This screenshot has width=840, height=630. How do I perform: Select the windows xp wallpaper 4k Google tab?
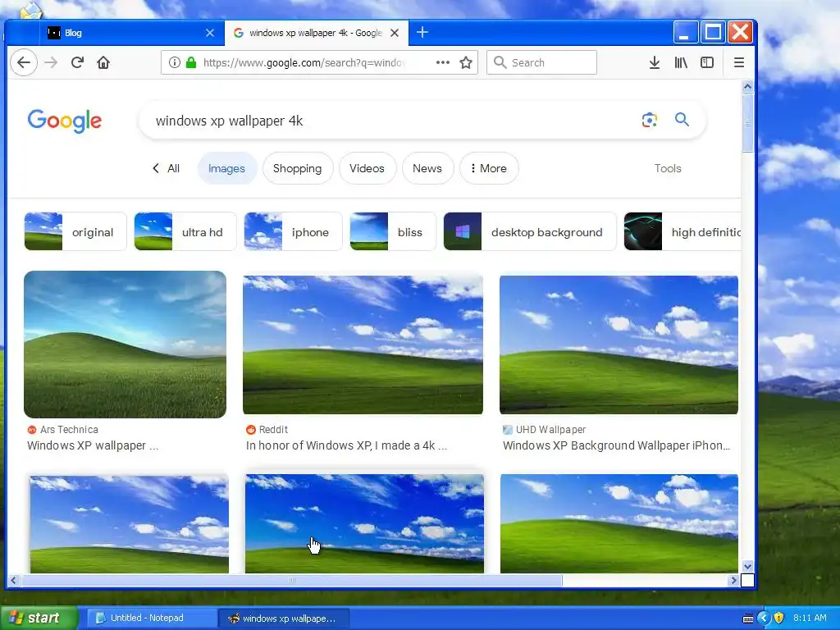pyautogui.click(x=316, y=33)
